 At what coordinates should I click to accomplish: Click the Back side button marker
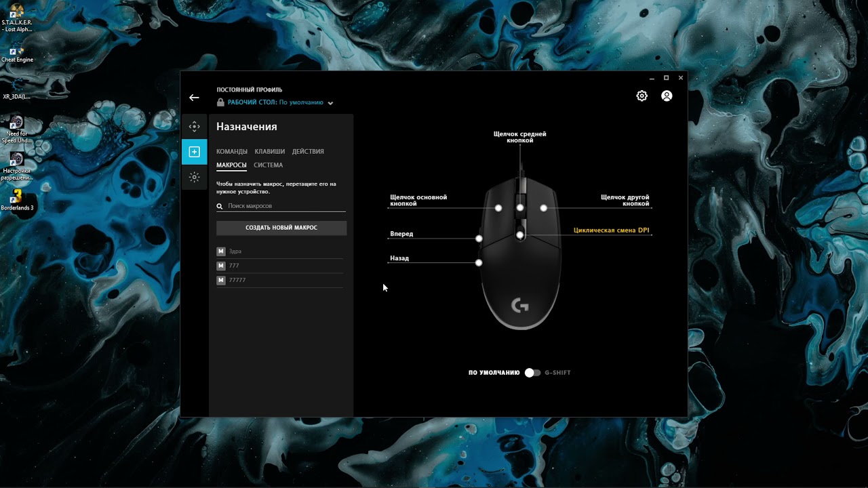(479, 262)
